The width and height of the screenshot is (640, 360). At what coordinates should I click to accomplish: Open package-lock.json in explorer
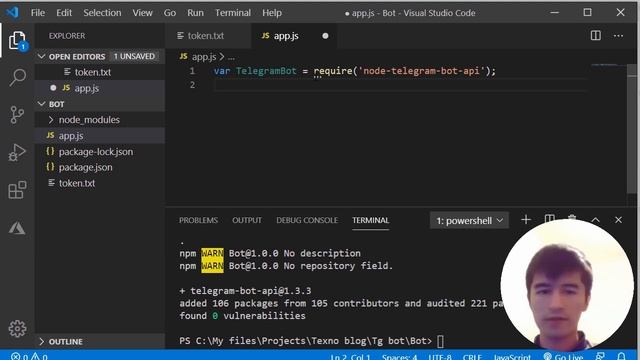100,151
